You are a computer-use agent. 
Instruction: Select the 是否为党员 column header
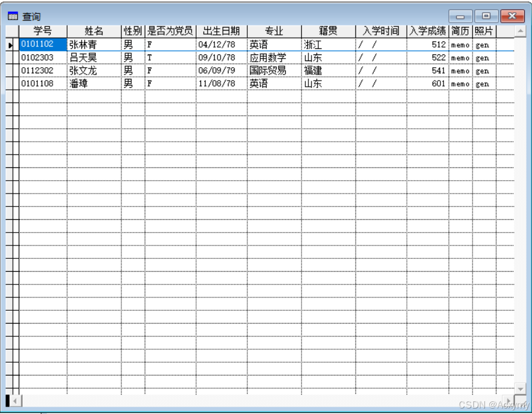(x=170, y=31)
